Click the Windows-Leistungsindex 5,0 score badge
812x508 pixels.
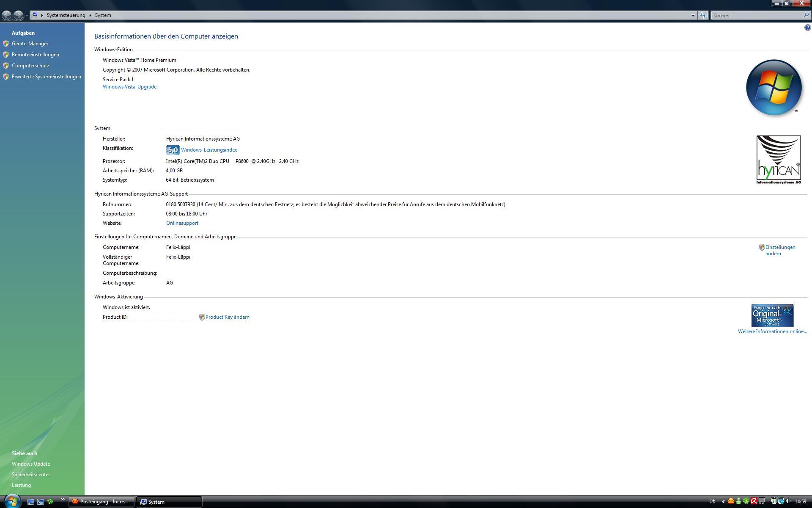click(x=173, y=150)
